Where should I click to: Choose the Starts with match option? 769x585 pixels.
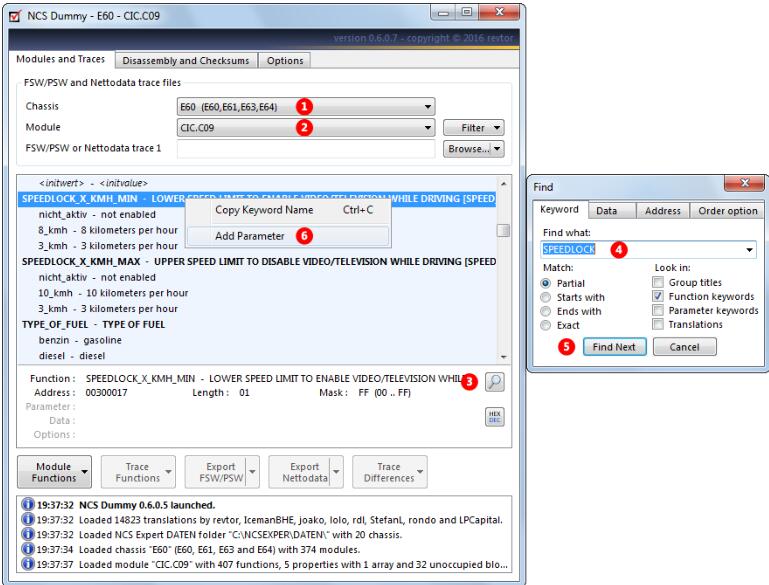click(547, 297)
